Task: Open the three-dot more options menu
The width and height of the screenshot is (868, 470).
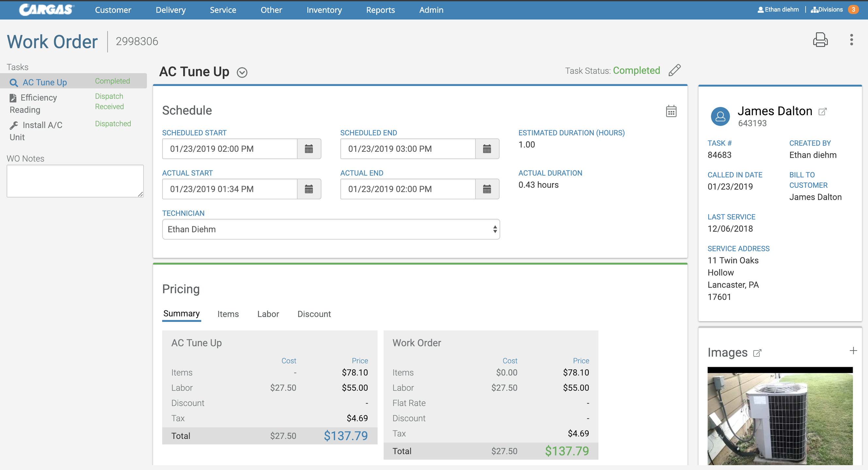Action: pyautogui.click(x=851, y=40)
